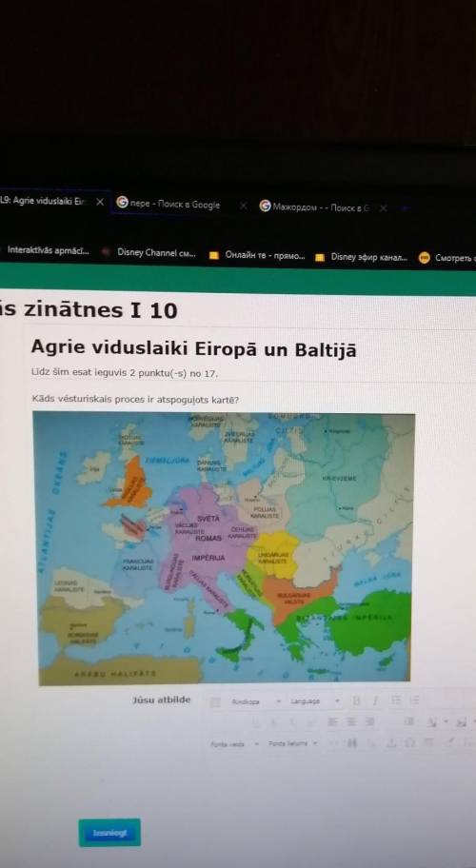Open the Interaktīvās apmācī... bookmark
The image size is (476, 868).
coord(45,250)
